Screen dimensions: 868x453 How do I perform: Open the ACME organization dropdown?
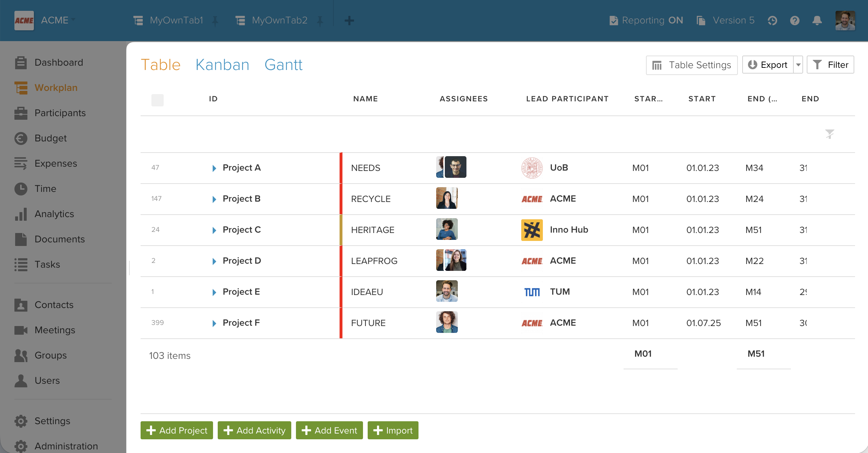[x=58, y=20]
